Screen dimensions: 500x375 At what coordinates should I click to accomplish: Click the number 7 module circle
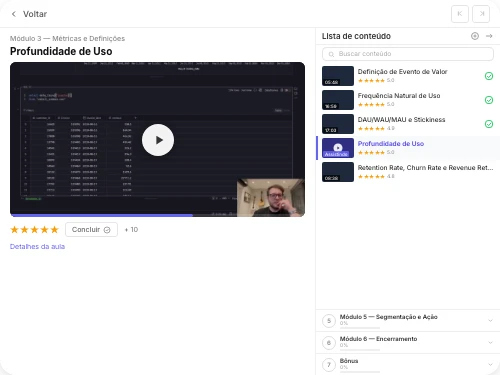329,365
